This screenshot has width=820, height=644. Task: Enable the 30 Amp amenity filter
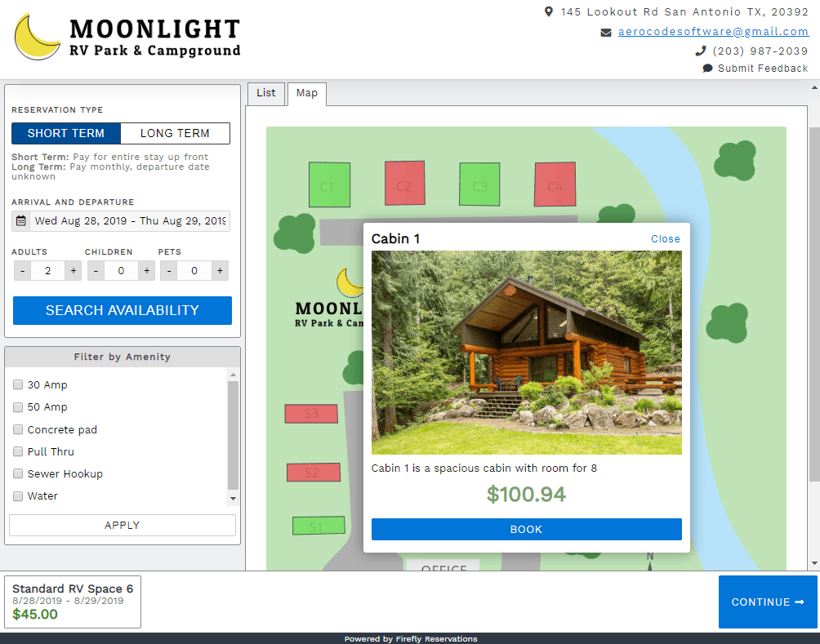click(x=18, y=384)
